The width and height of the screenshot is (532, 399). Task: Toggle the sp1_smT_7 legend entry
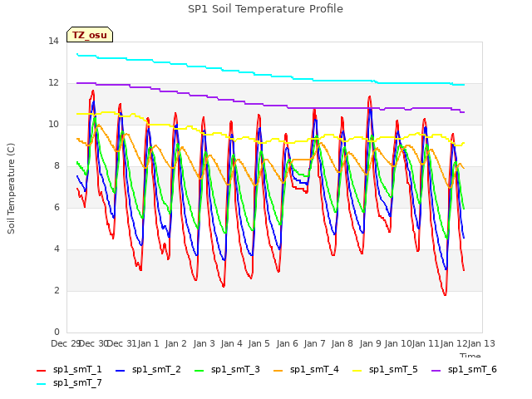(x=69, y=382)
